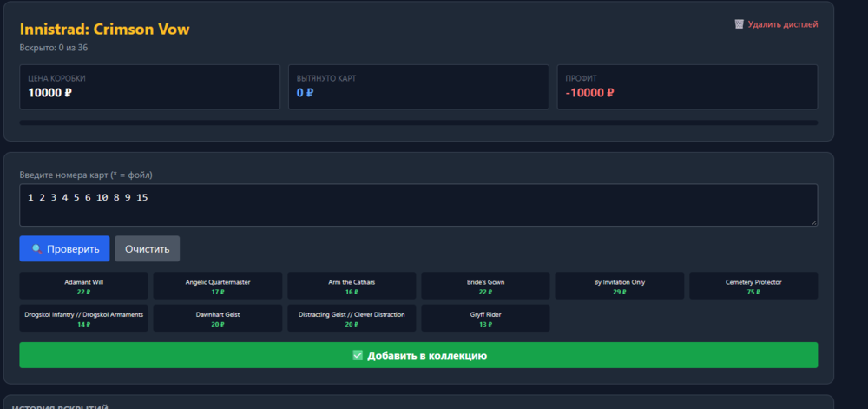Select the Bride's Gown card tile
Viewport: 868px width, 409px height.
(x=485, y=286)
